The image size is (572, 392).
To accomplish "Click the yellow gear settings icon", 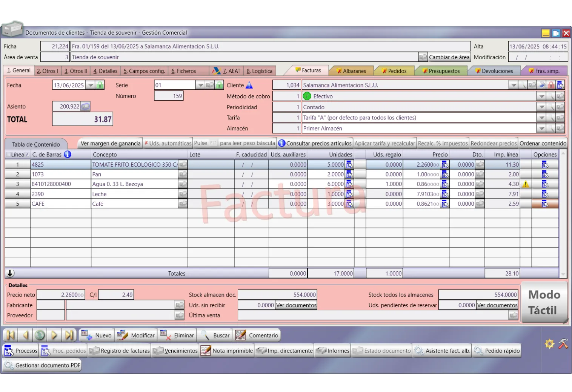I will 549,344.
